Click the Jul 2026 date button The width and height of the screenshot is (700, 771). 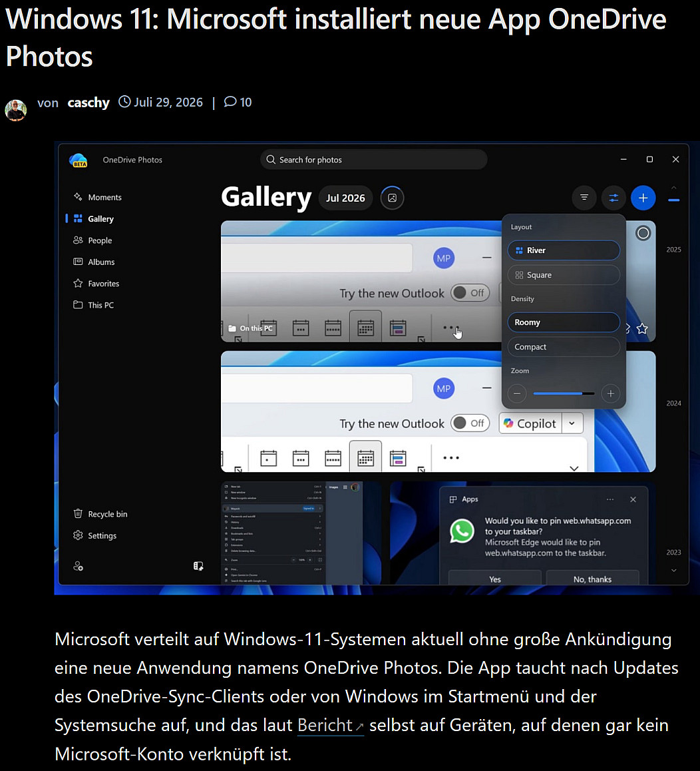pos(345,198)
